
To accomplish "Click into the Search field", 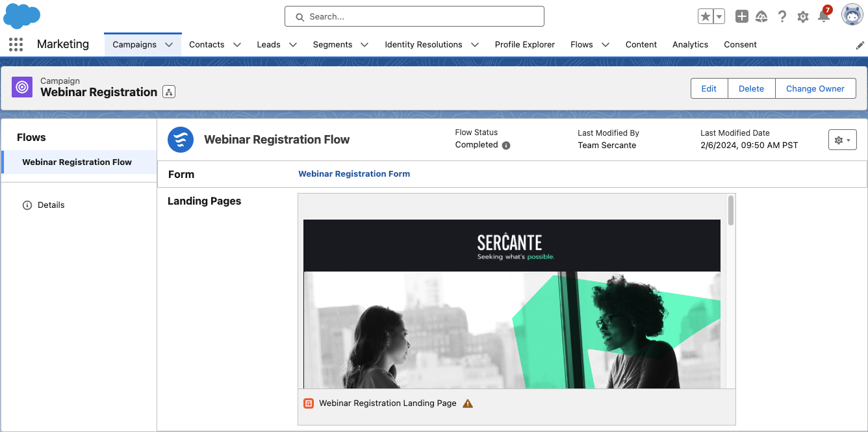I will click(x=415, y=17).
